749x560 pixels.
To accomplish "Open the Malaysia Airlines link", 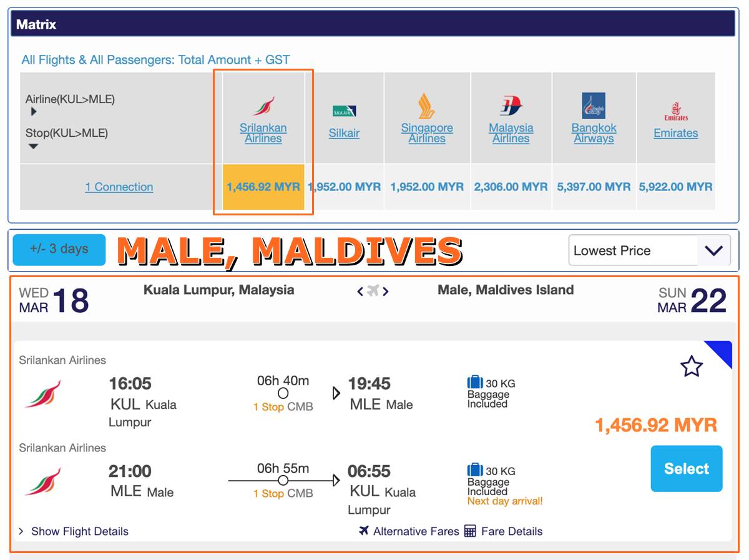I will click(x=511, y=133).
